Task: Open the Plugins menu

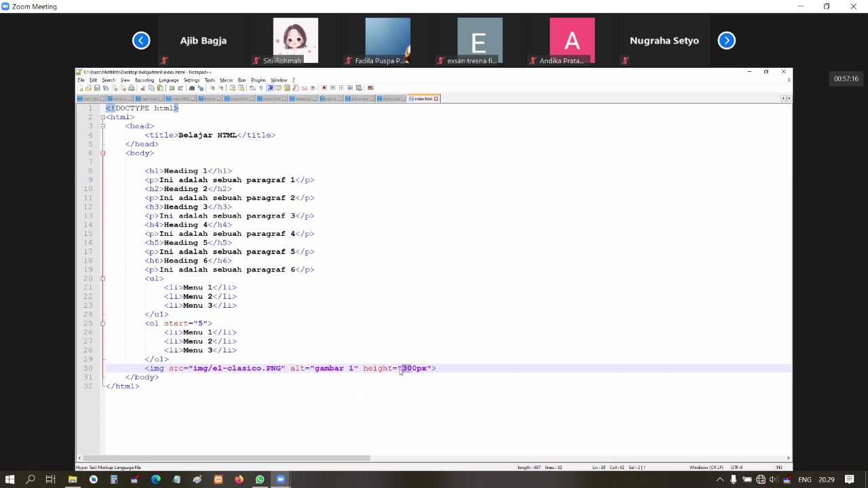Action: click(x=258, y=80)
